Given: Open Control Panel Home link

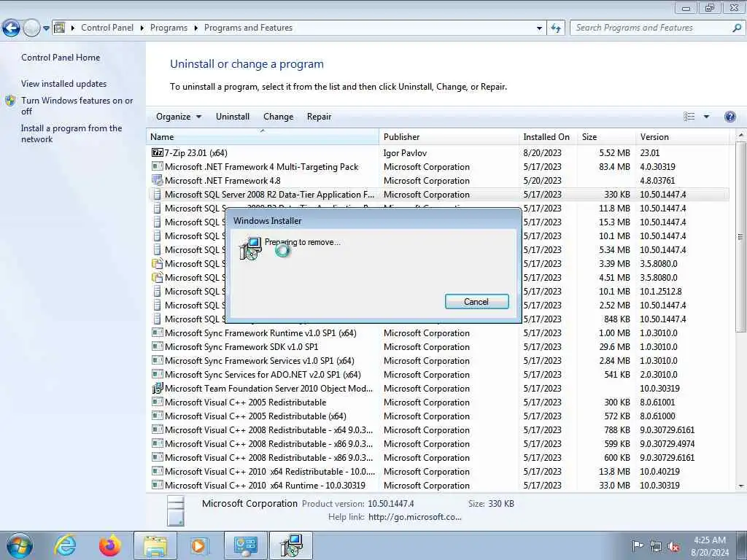Looking at the screenshot, I should tap(61, 57).
